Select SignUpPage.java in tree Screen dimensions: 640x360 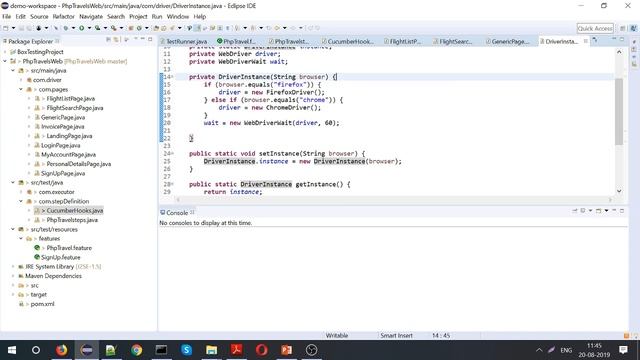point(63,173)
